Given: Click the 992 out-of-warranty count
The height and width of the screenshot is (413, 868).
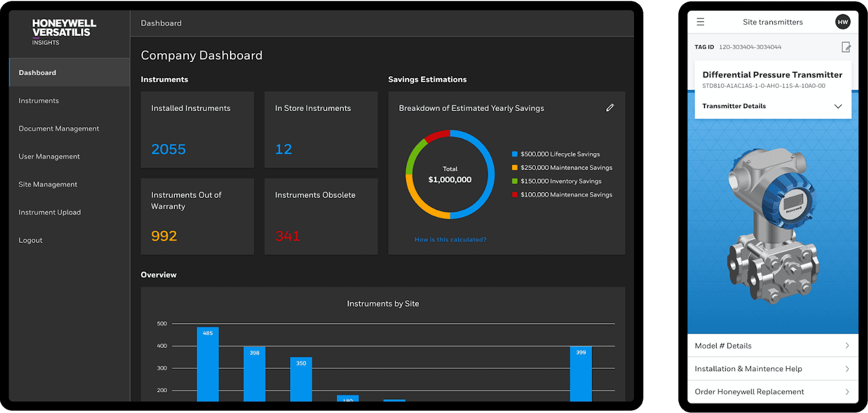Looking at the screenshot, I should pyautogui.click(x=164, y=236).
